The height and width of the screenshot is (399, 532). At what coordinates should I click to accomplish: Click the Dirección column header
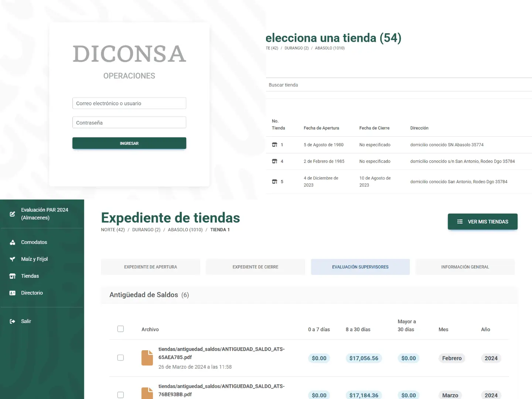tap(419, 128)
